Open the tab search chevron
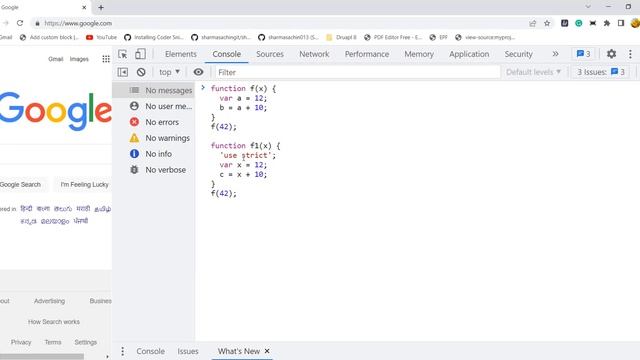Image resolution: width=640 pixels, height=360 pixels. pyautogui.click(x=588, y=7)
